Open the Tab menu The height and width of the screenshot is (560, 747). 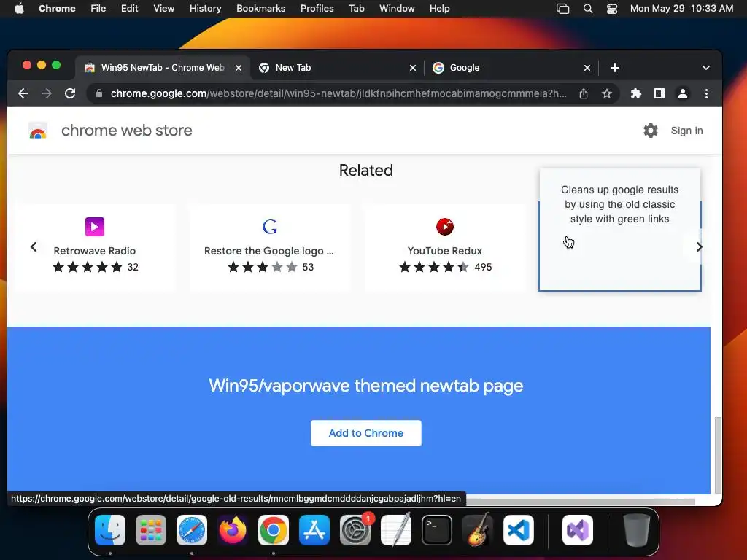pyautogui.click(x=356, y=9)
